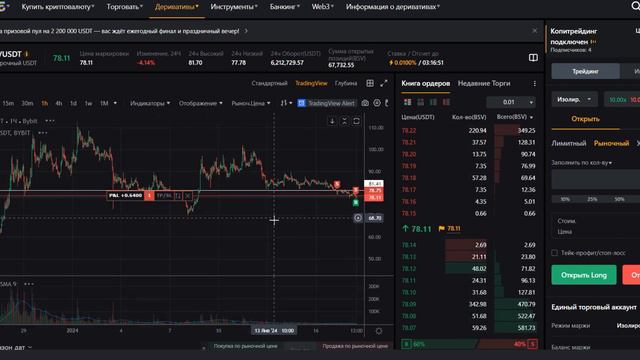Viewport: 640px width, 360px height.
Task: Open Информация о деривативах menu
Action: tap(393, 7)
